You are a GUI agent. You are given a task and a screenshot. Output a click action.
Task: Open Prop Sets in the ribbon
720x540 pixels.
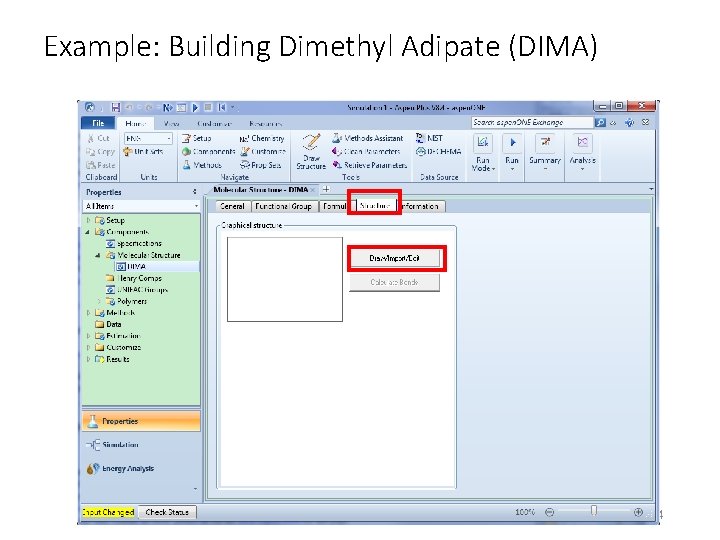(x=261, y=165)
